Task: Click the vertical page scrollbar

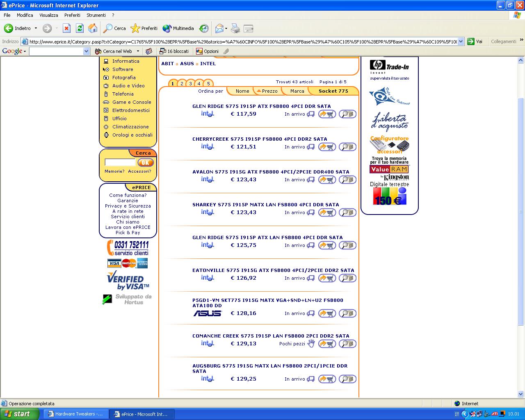Action: click(521, 211)
